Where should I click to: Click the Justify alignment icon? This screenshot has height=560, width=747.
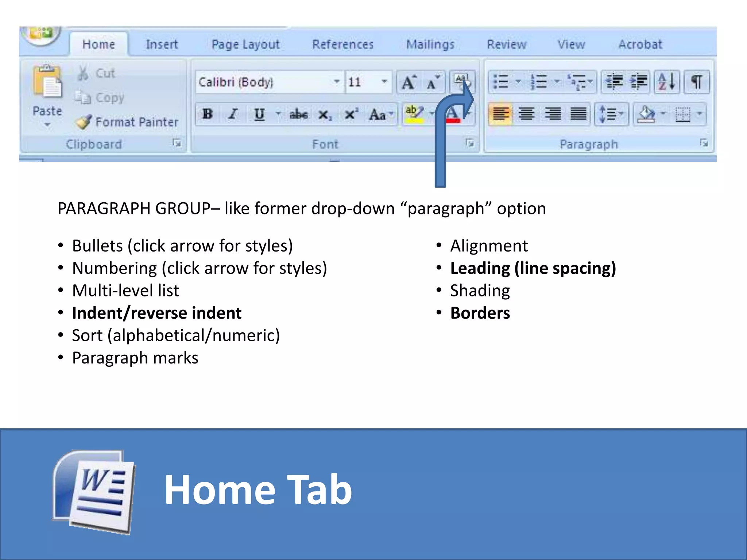click(x=578, y=114)
